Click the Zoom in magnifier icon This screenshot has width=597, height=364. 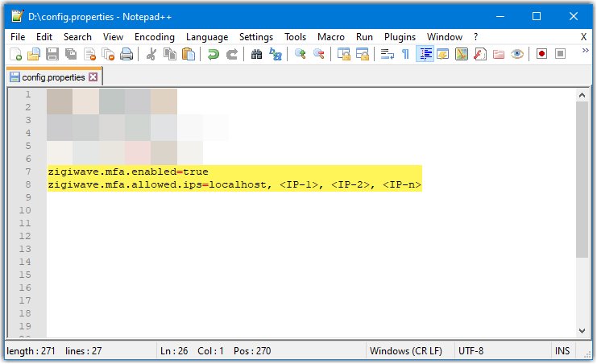pyautogui.click(x=300, y=54)
